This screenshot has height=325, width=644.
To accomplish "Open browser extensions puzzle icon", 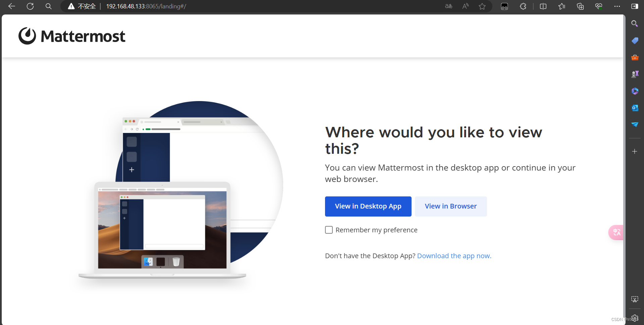I will (523, 6).
